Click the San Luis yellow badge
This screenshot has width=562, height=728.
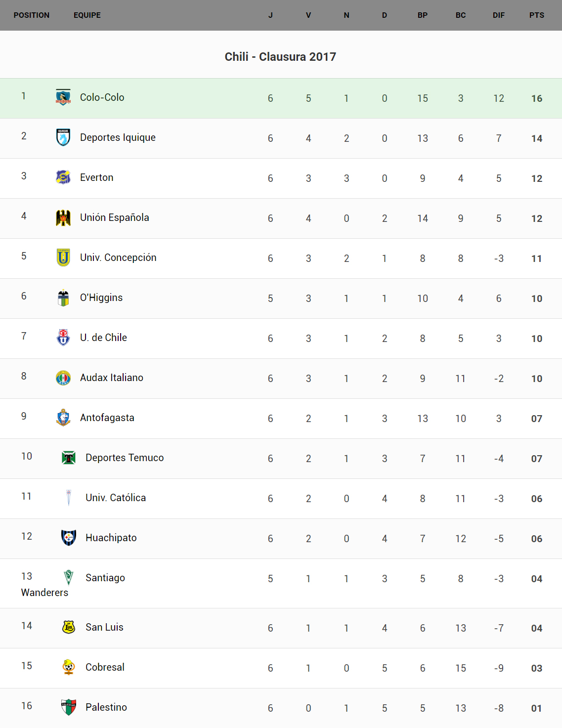(69, 627)
